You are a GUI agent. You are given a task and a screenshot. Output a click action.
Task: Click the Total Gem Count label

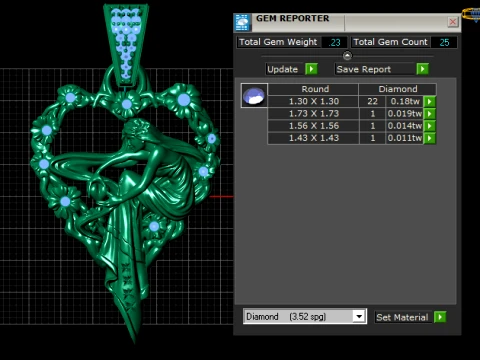(390, 42)
